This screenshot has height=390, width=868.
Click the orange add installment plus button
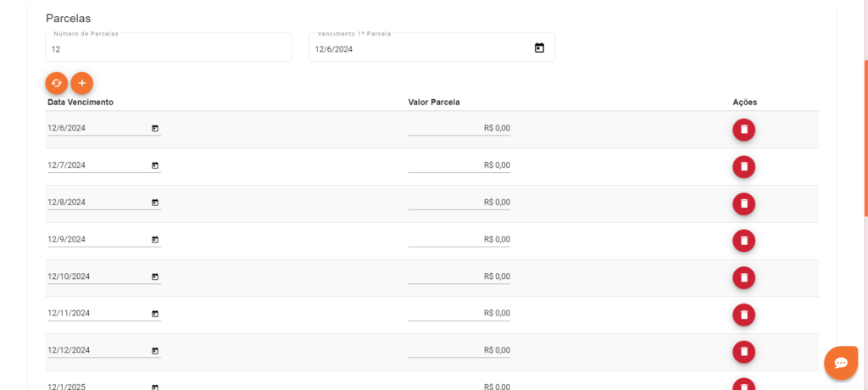81,83
